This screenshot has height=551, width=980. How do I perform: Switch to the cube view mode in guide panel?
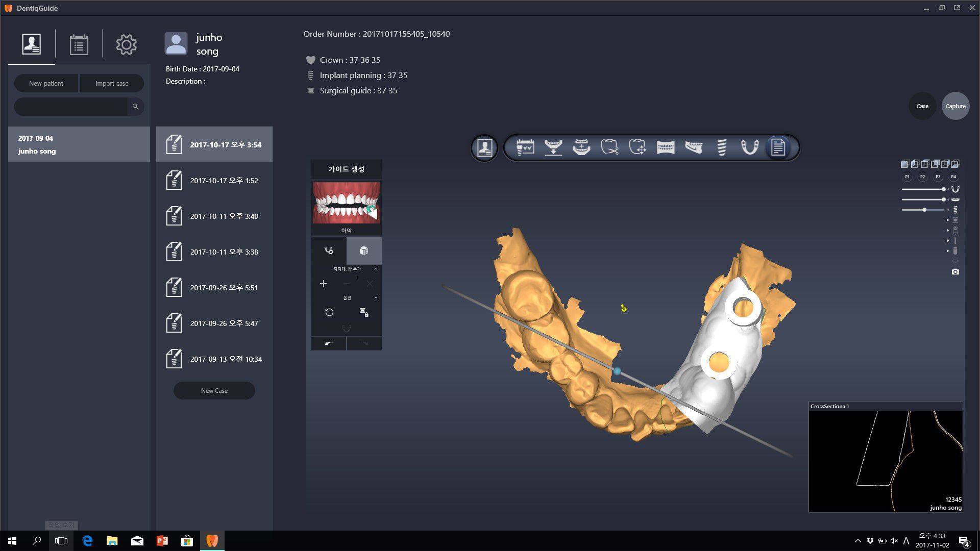pyautogui.click(x=363, y=251)
